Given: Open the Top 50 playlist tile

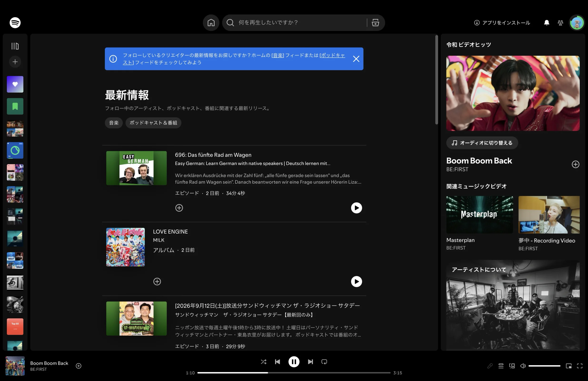Looking at the screenshot, I should [x=15, y=326].
